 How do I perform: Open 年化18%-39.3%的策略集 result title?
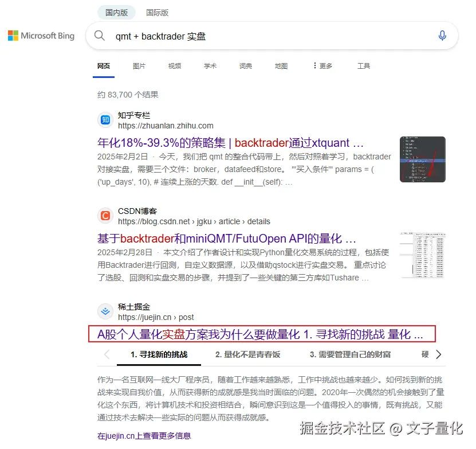[230, 143]
